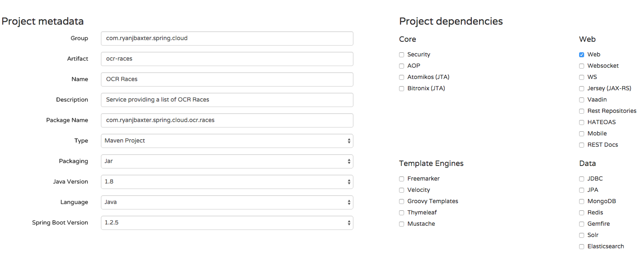Toggle the AOP core dependency
The image size is (644, 255).
(402, 66)
